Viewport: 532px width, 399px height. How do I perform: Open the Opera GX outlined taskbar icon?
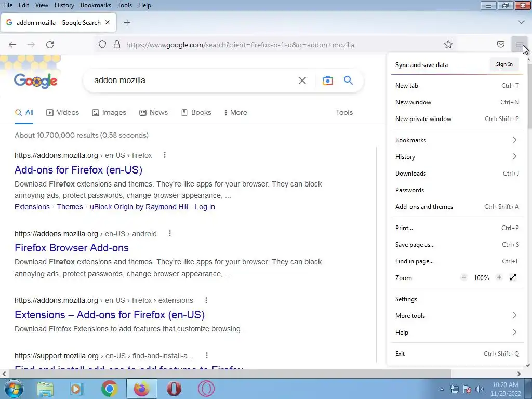click(x=206, y=389)
